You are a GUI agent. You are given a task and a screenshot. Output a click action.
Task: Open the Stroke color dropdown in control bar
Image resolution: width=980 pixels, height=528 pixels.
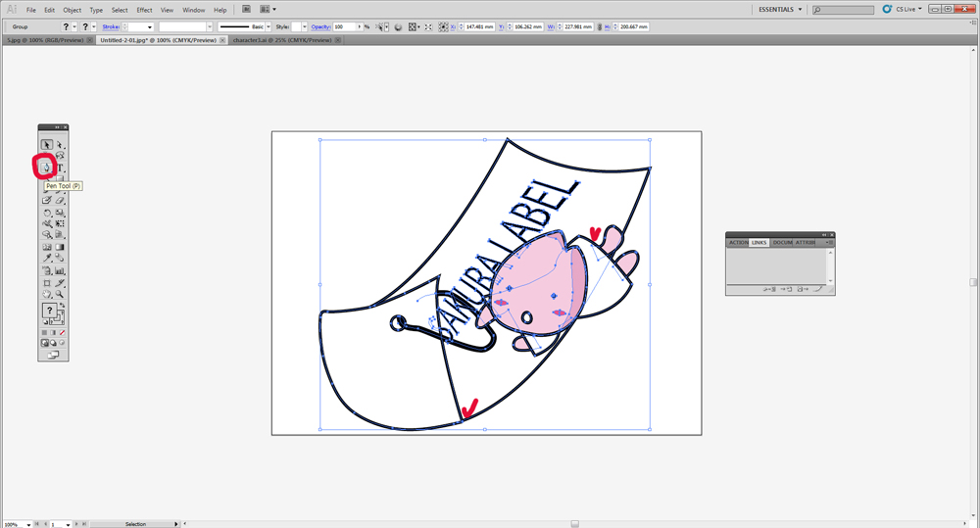(94, 26)
